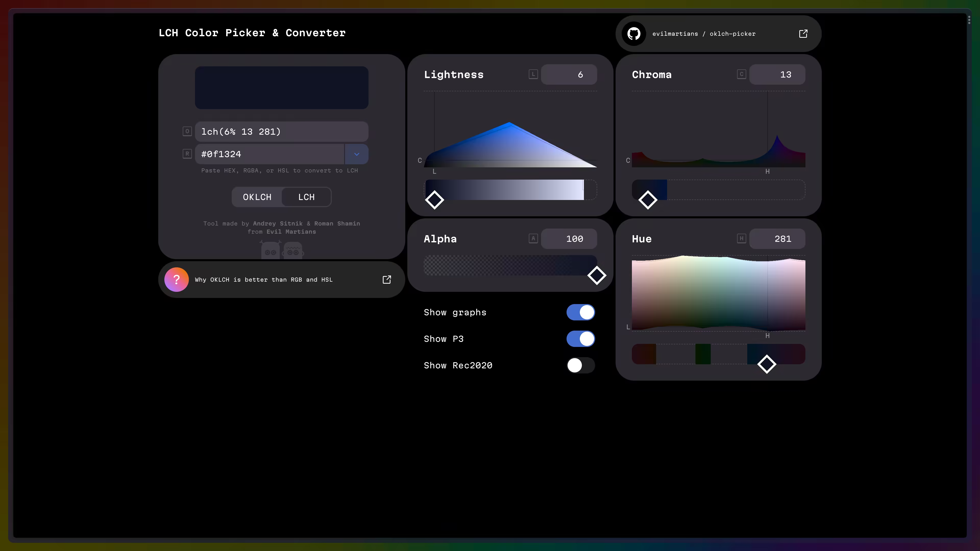
Task: Click the O shortcut badge beside lch field
Action: click(x=187, y=131)
